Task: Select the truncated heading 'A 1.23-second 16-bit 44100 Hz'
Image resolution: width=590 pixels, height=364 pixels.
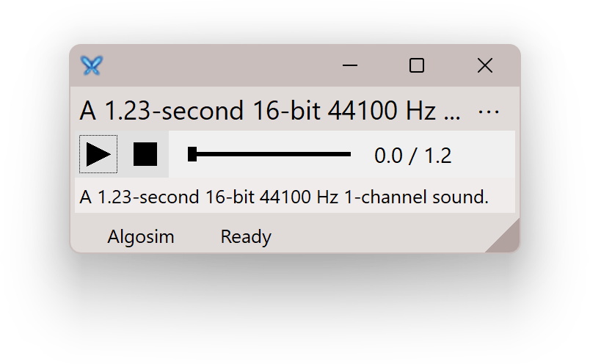Action: pyautogui.click(x=270, y=111)
